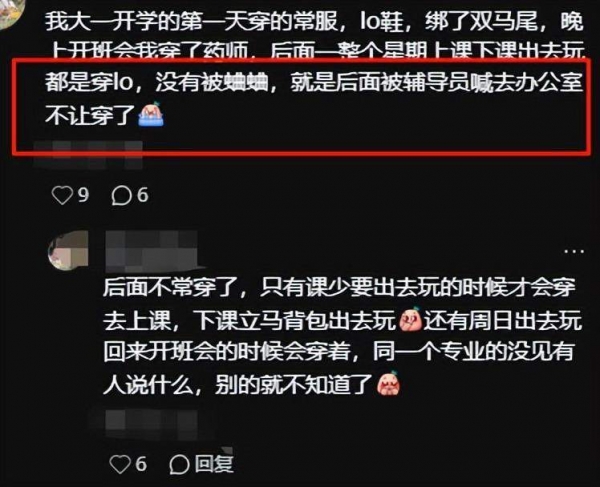
Task: Click the comment count number 6
Action: (x=142, y=195)
